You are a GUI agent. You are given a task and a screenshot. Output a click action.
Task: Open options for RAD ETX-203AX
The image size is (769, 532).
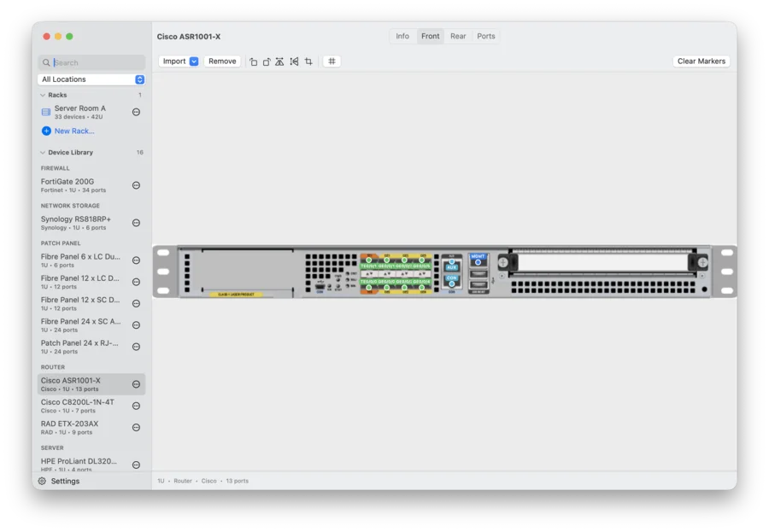click(137, 428)
